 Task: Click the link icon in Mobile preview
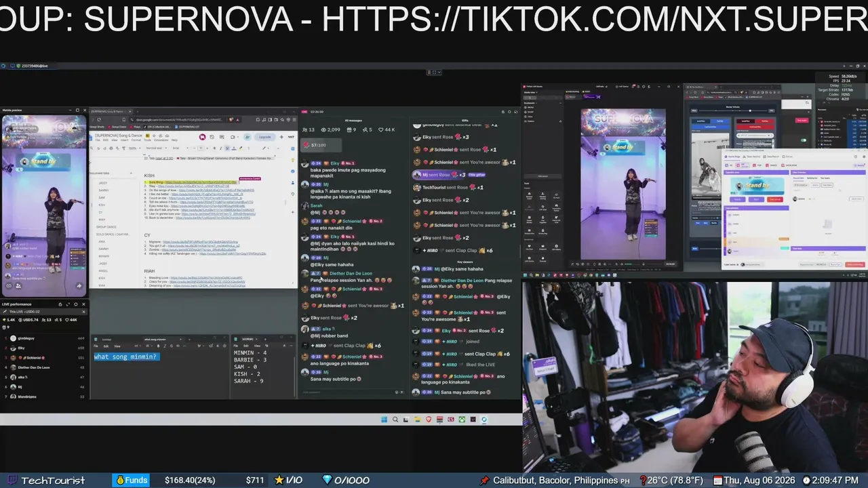click(9, 285)
